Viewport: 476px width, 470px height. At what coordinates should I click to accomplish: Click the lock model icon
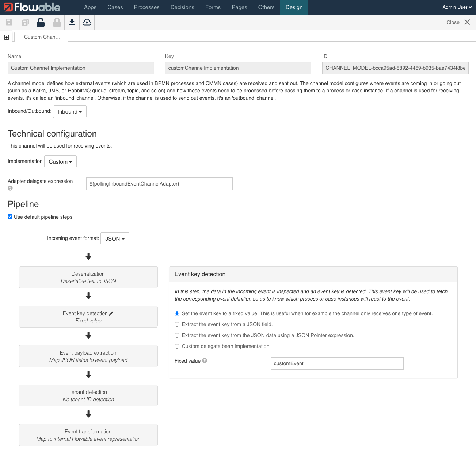(57, 22)
